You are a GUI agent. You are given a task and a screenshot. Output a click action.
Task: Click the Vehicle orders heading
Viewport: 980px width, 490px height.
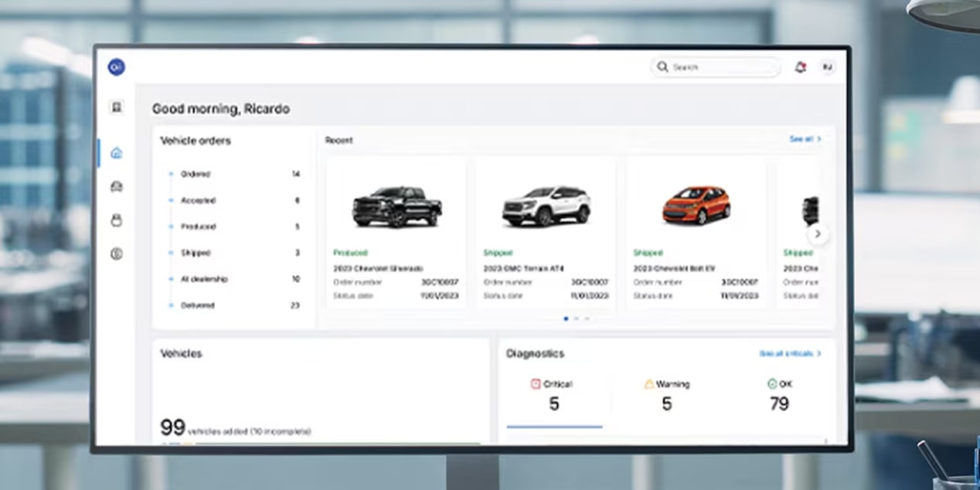(x=196, y=141)
